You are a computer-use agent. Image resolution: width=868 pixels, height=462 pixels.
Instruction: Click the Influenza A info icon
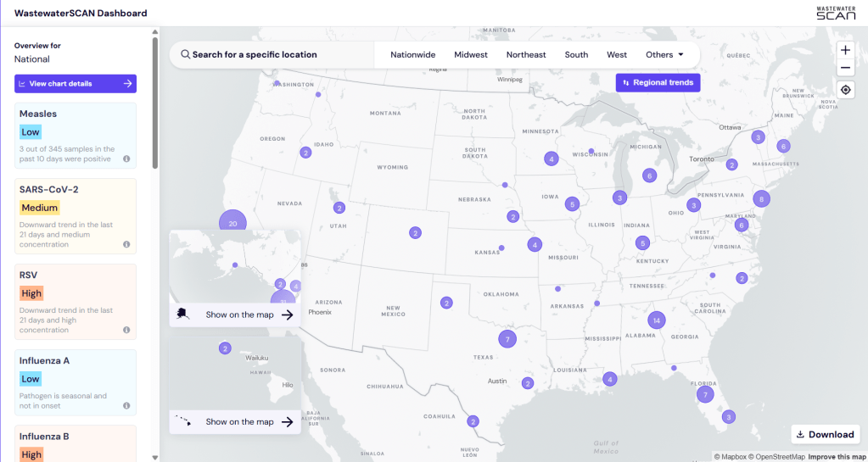point(126,406)
